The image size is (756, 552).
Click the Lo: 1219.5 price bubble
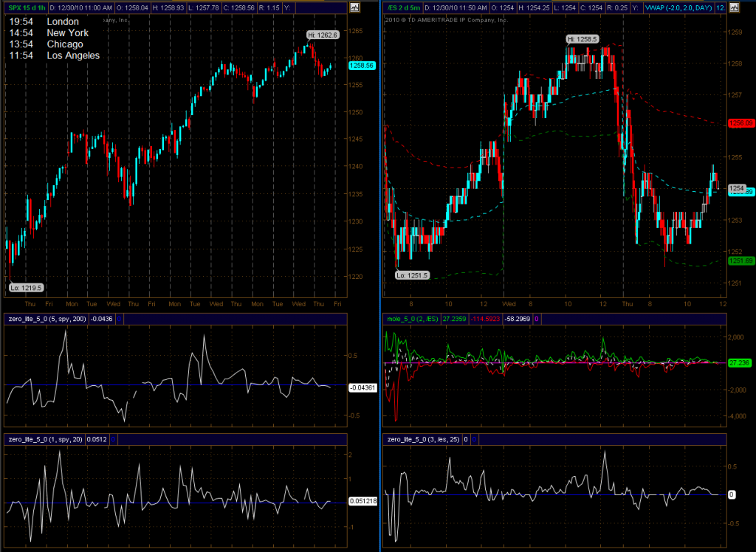pos(27,288)
